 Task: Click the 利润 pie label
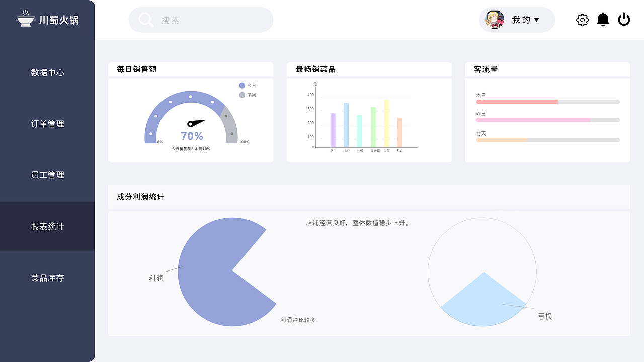click(x=156, y=278)
